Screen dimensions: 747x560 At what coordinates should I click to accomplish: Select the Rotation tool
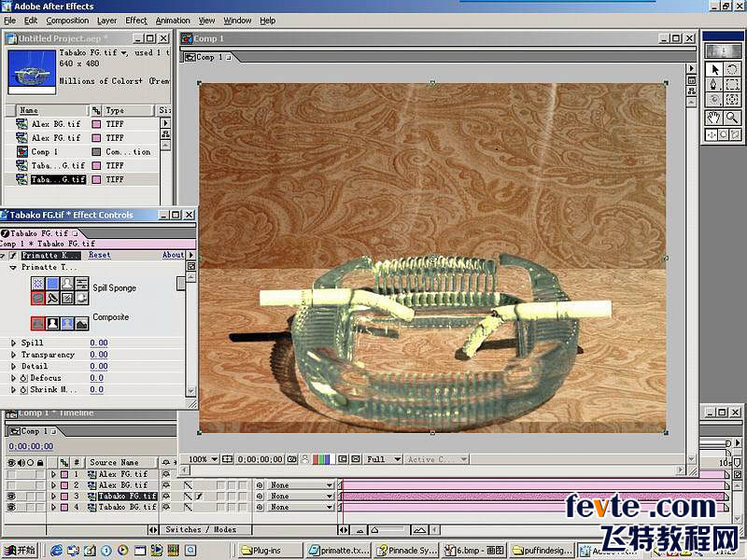[731, 70]
